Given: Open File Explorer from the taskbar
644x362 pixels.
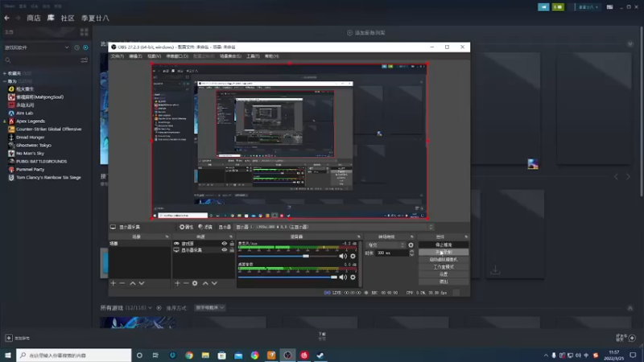Looking at the screenshot, I should 205,355.
